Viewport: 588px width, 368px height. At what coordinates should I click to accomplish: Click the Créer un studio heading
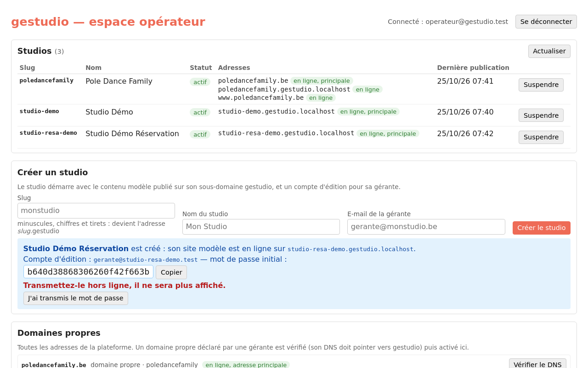point(53,172)
